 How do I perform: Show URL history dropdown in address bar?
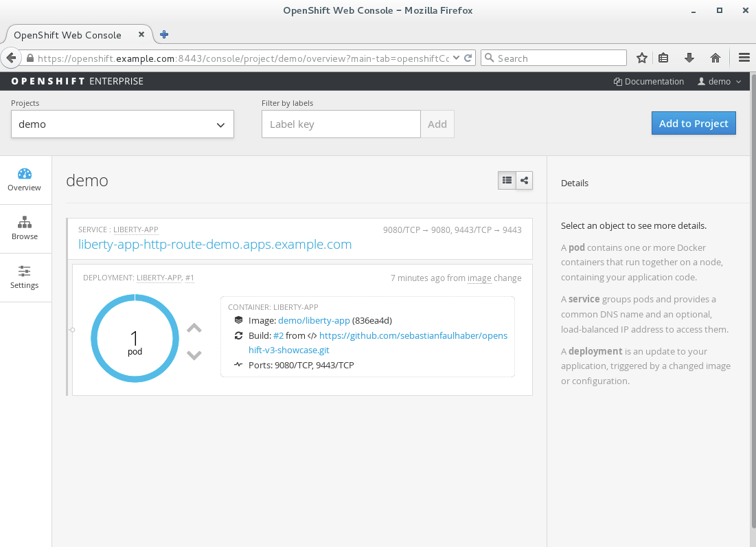(456, 58)
